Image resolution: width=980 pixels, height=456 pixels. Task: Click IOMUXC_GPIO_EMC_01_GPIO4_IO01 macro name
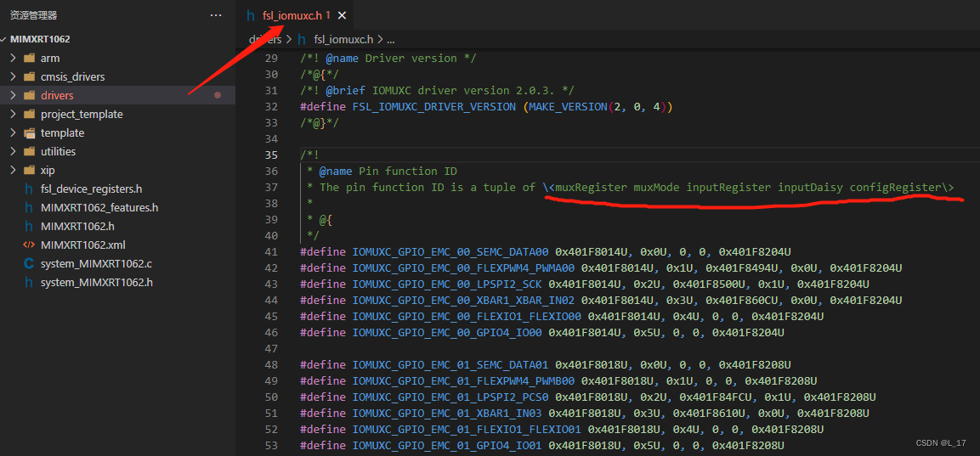coord(447,445)
